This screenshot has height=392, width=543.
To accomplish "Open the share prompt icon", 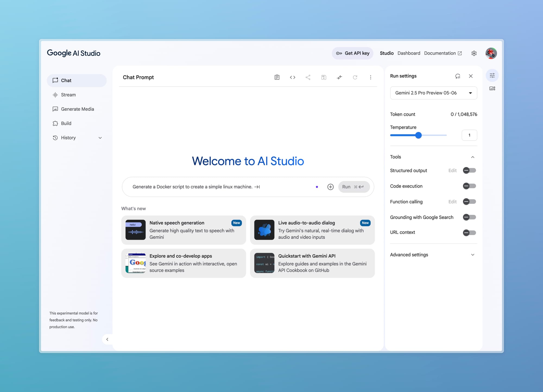I will click(308, 77).
